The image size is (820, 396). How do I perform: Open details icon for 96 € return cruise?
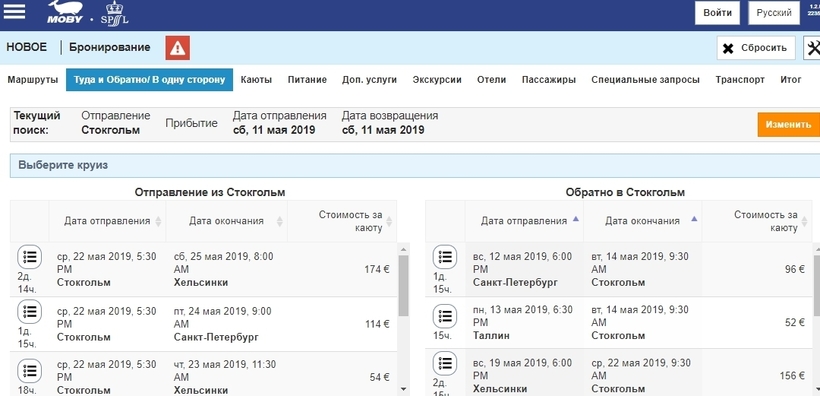(445, 256)
